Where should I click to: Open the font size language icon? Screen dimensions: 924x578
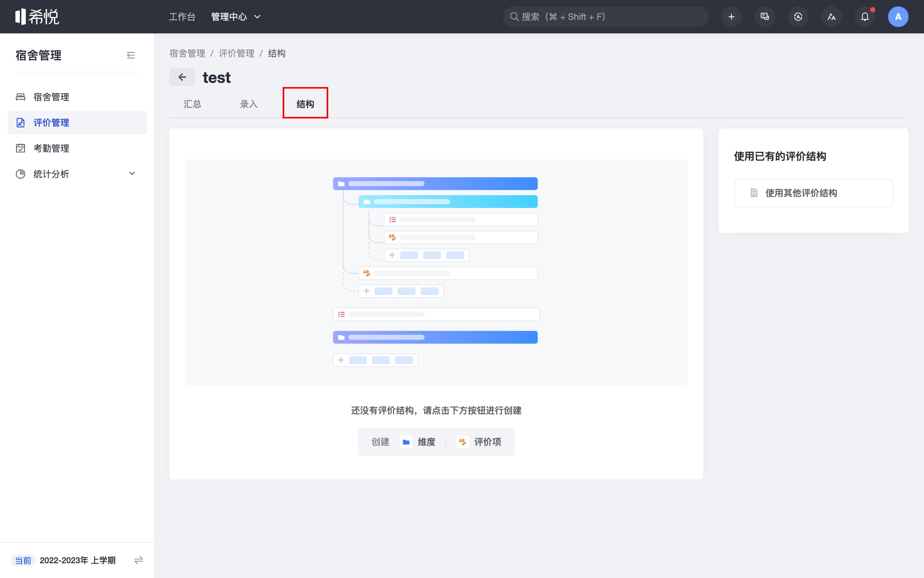(831, 17)
